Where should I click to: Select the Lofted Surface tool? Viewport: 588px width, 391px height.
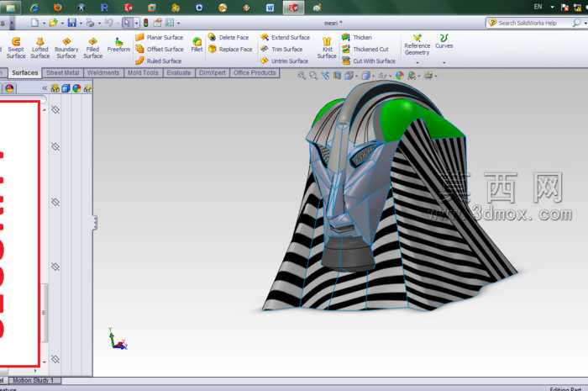[x=39, y=48]
